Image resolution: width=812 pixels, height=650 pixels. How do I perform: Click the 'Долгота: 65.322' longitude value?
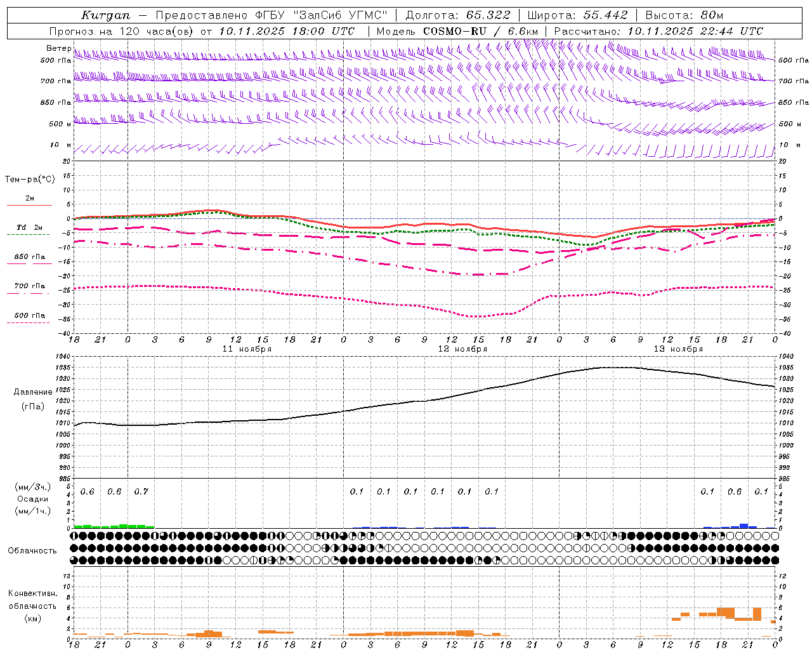tap(458, 15)
